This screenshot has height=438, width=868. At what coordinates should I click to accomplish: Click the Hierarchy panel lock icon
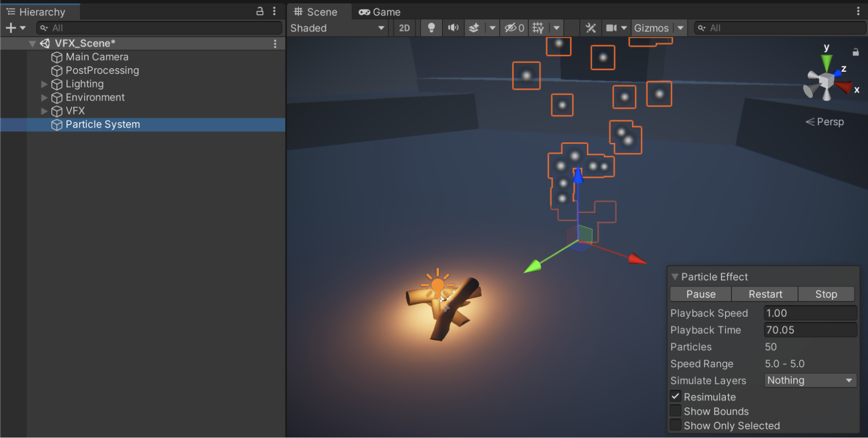tap(260, 11)
